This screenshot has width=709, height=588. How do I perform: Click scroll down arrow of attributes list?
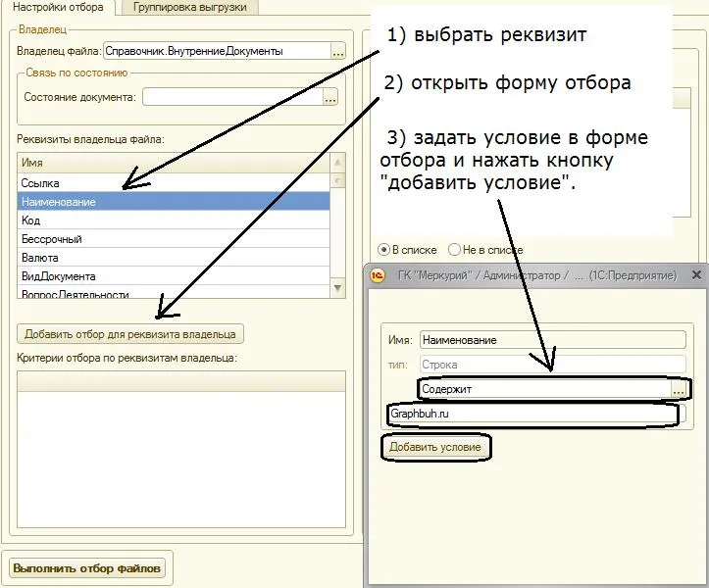point(337,288)
